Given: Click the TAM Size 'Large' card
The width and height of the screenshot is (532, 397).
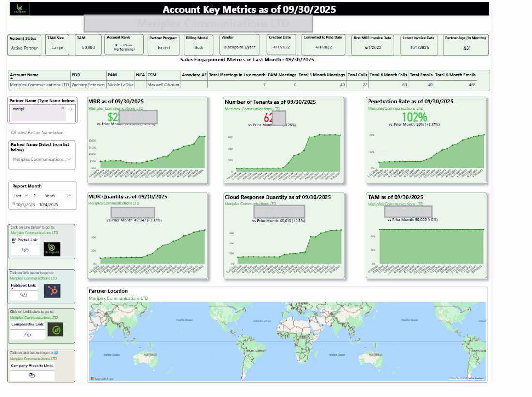Looking at the screenshot, I should [57, 44].
